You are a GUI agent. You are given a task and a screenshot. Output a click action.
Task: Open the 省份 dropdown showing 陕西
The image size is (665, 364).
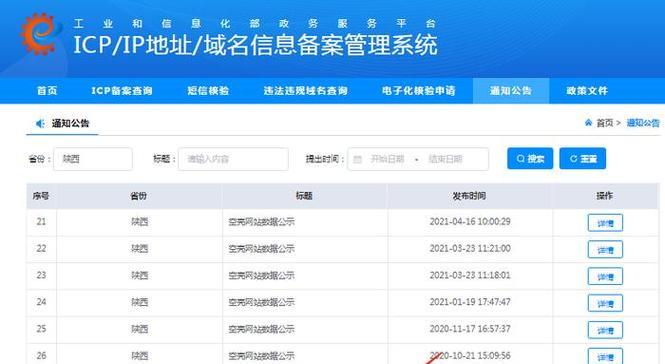[x=93, y=159]
